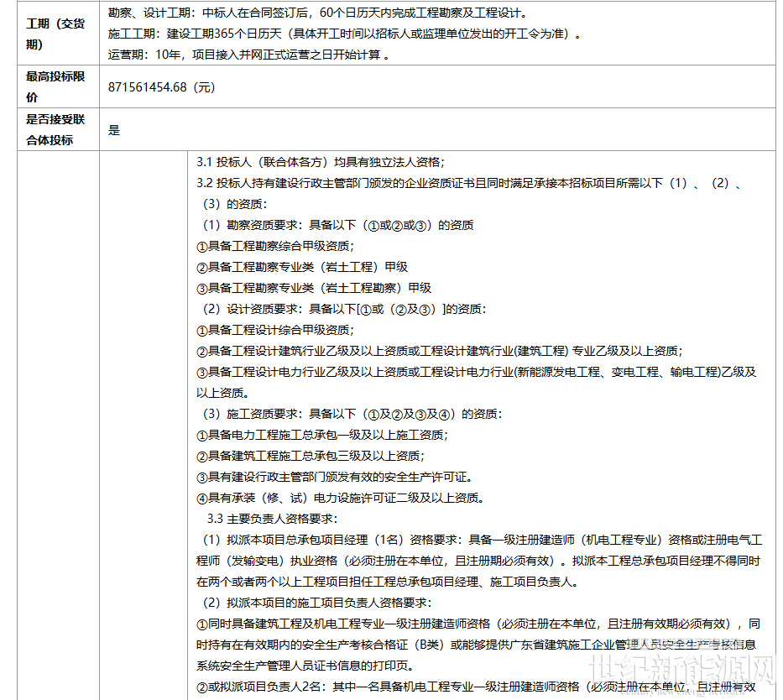Click the 最高投标限价 header cell

[x=60, y=87]
